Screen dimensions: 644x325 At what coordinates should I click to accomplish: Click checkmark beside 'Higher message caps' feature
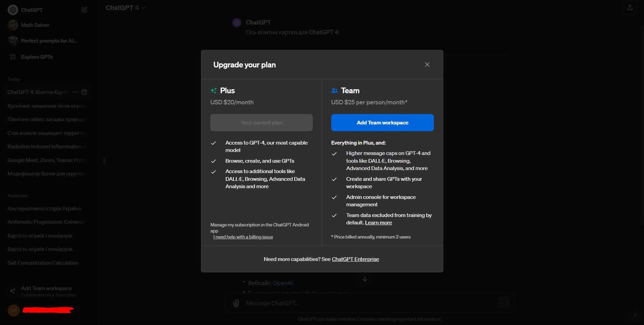point(334,154)
